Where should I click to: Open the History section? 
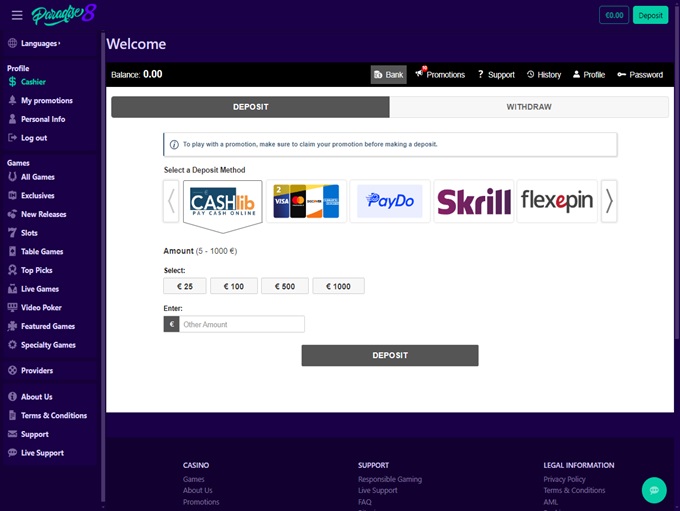point(543,75)
